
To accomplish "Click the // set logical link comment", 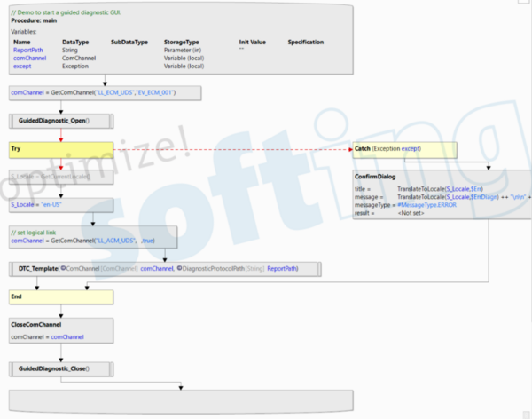I will (x=34, y=233).
